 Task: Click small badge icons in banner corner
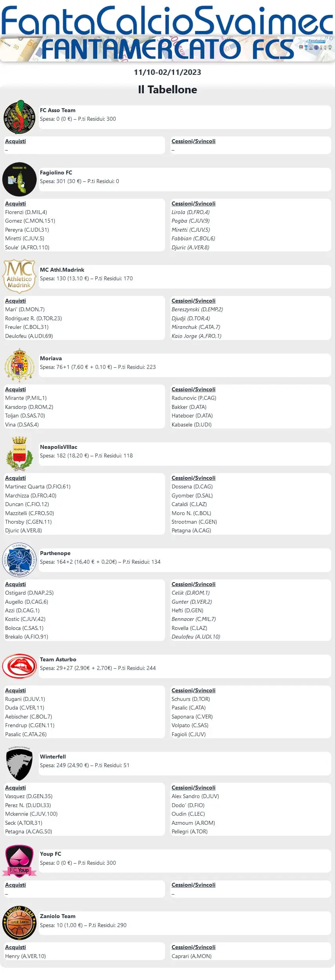[315, 47]
